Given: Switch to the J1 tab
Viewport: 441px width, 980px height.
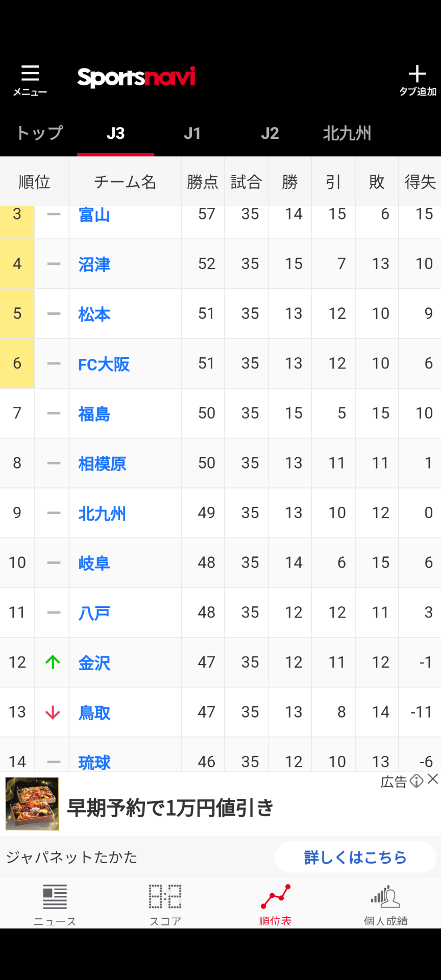Looking at the screenshot, I should pos(192,133).
